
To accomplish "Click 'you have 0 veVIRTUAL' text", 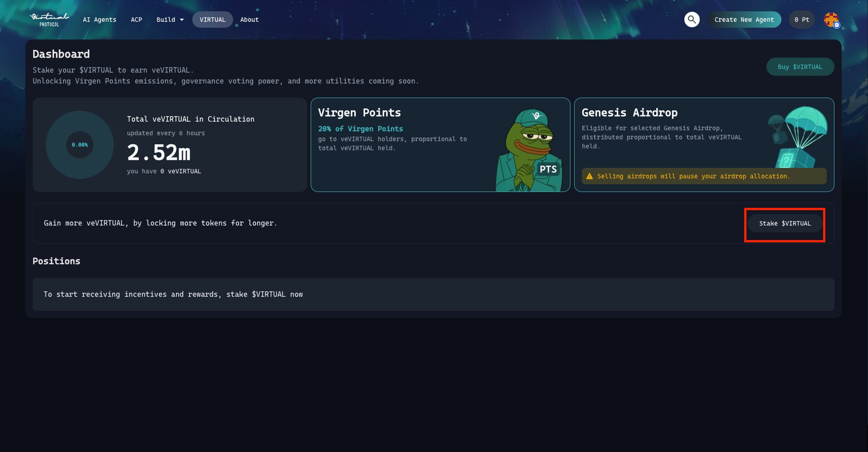I will (164, 171).
